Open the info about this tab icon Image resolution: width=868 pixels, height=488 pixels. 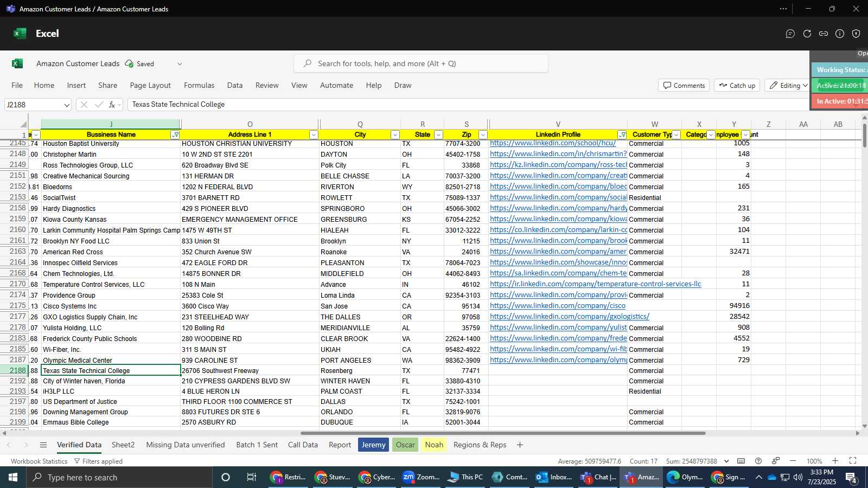click(x=840, y=34)
